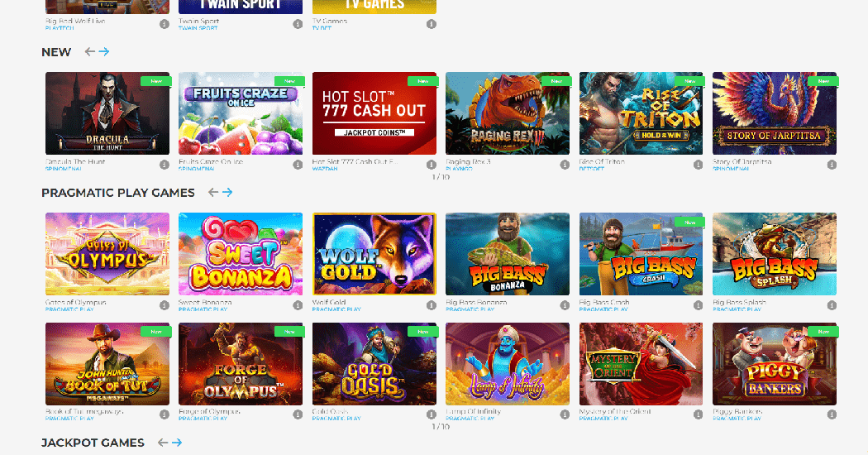Launch Raging Rex 3 slot thumbnail
868x455 pixels.
508,113
